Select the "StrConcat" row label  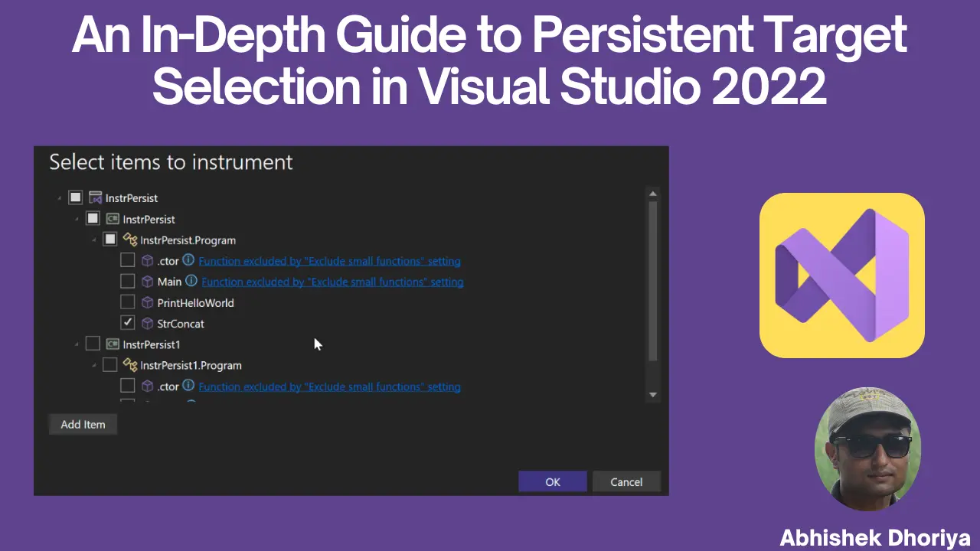click(181, 323)
